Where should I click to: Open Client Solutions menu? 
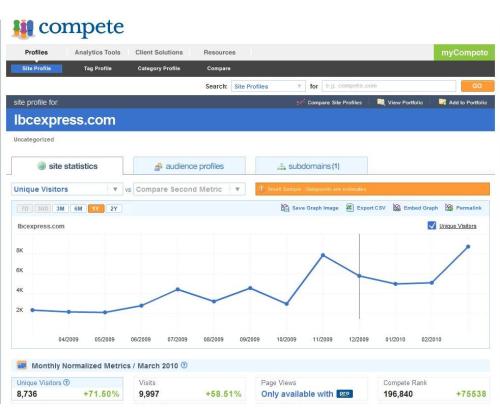[159, 52]
